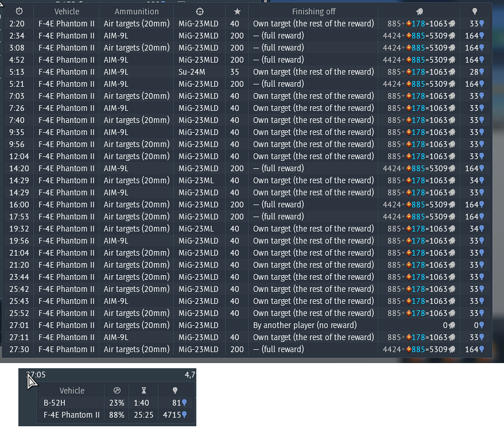This screenshot has width=504, height=432.
Task: Click the B-52H time played 1:40
Action: click(141, 403)
